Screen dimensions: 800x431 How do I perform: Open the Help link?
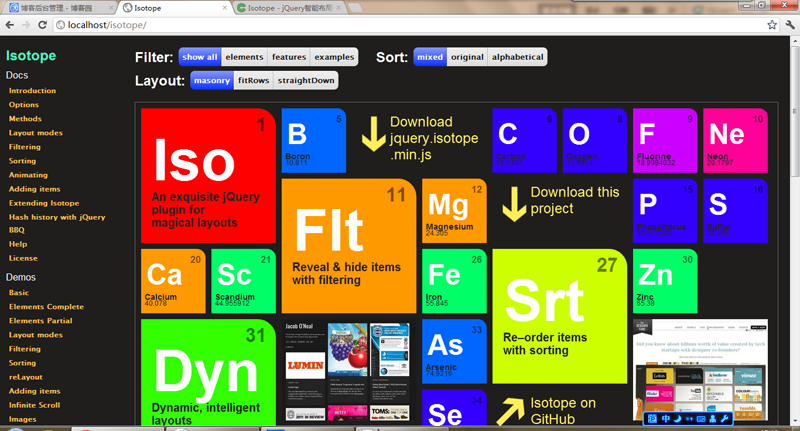pos(18,244)
